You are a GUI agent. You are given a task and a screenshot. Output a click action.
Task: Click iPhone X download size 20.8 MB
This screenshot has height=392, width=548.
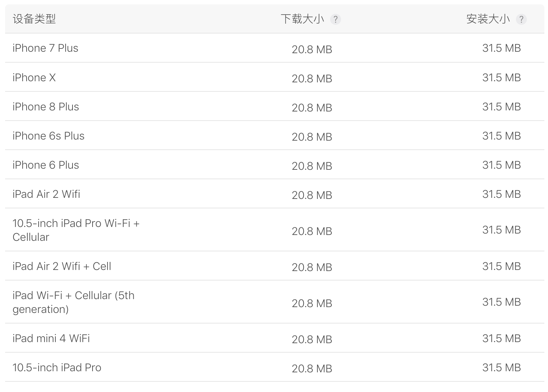[312, 79]
